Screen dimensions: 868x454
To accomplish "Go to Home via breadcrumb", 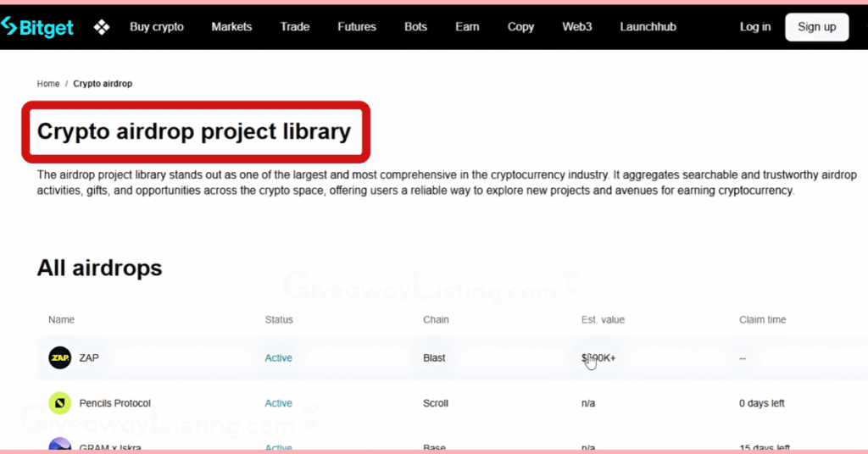I will click(48, 84).
